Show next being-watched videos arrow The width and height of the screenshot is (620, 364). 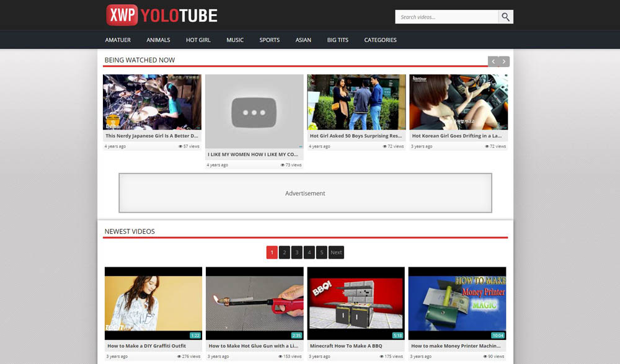tap(503, 61)
